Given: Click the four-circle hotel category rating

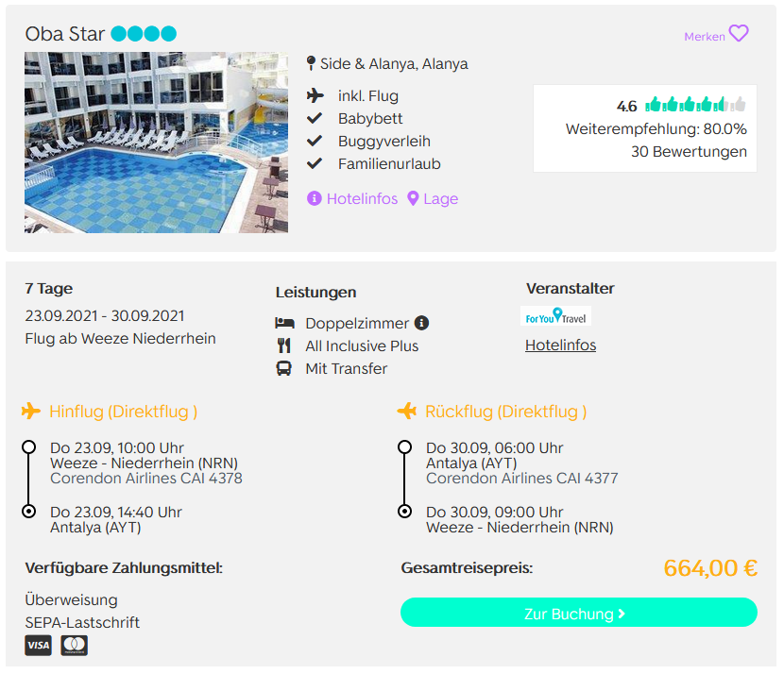Looking at the screenshot, I should pos(144,34).
